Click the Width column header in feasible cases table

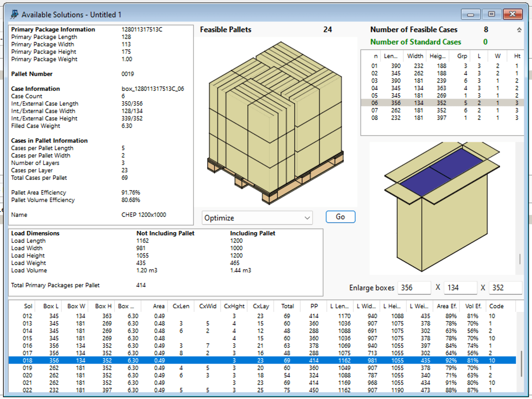415,56
